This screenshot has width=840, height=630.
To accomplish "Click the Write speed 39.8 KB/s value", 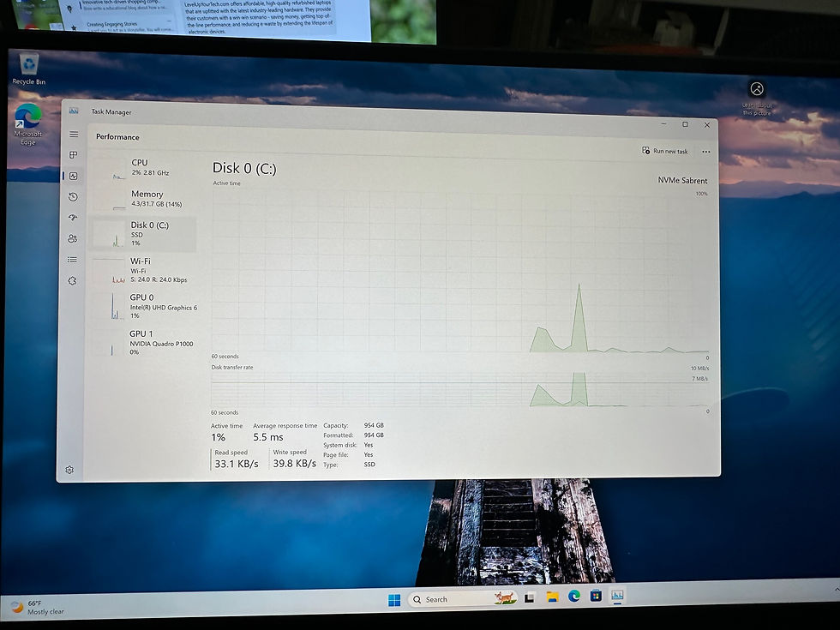I will click(x=294, y=464).
